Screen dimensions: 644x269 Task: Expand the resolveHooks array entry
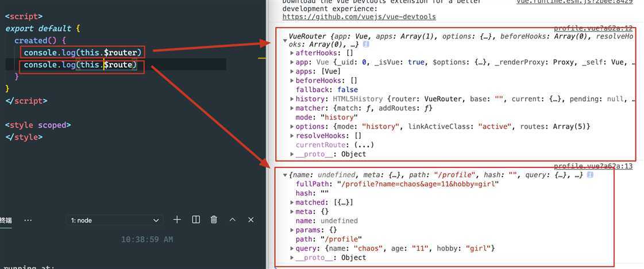coord(292,136)
